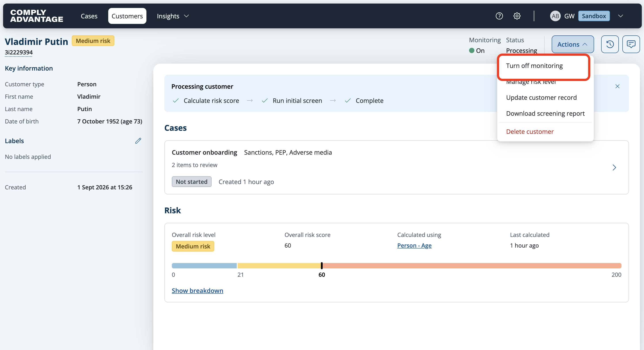Collapse the Actions dropdown button
644x350 pixels.
tap(572, 44)
